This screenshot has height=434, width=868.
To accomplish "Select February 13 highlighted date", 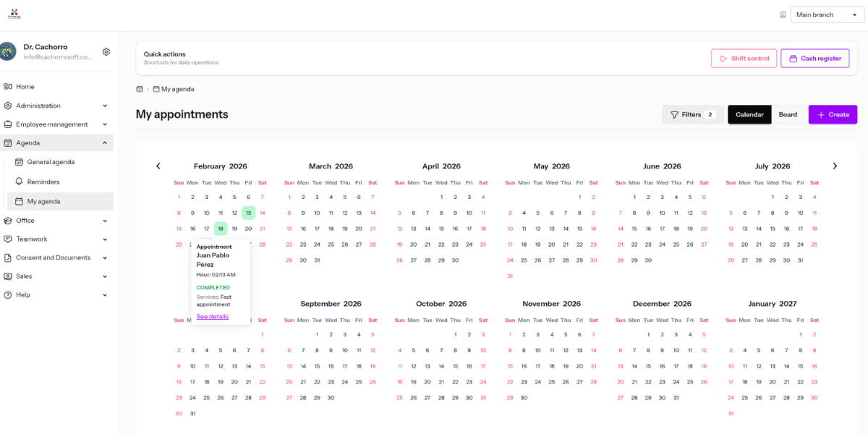I will pyautogui.click(x=248, y=213).
